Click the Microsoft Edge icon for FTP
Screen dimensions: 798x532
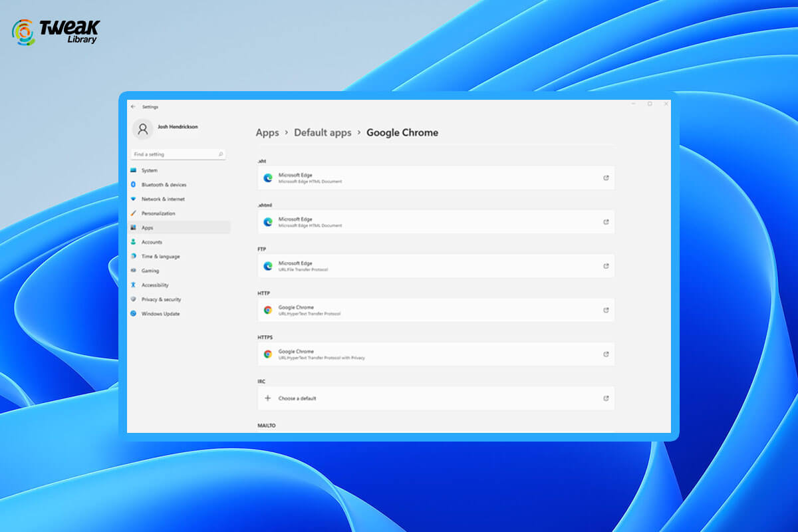[268, 265]
